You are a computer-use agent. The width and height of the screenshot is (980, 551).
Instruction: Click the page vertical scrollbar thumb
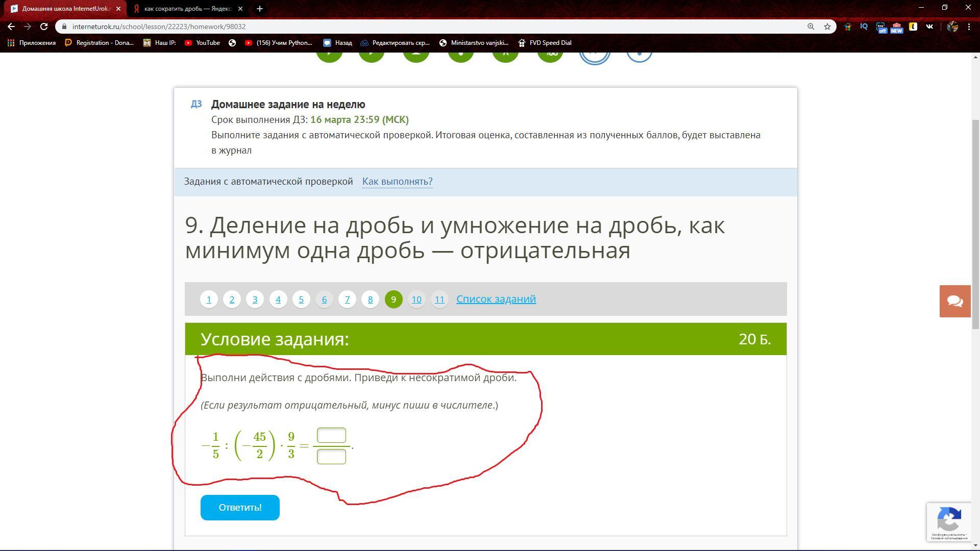click(x=975, y=224)
